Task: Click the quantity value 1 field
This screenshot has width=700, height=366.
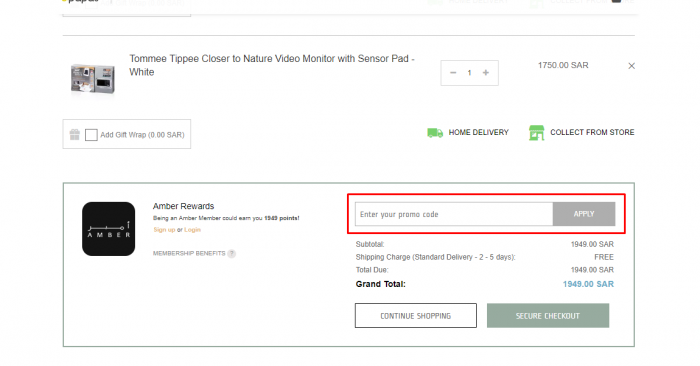Action: [469, 73]
